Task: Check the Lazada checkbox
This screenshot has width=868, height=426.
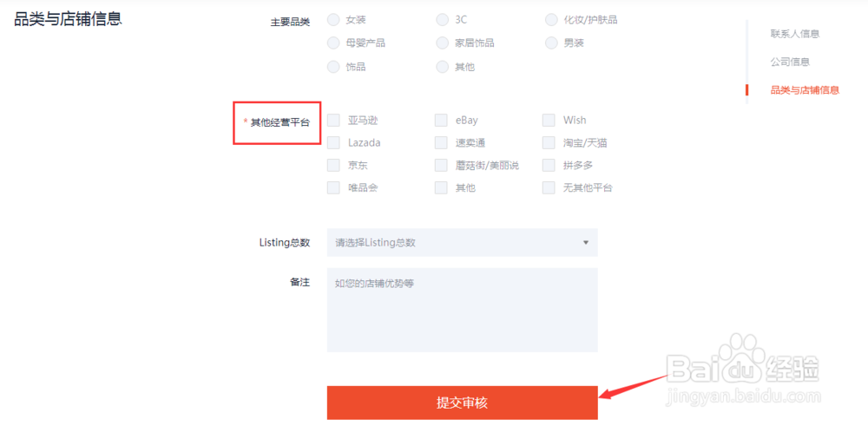Action: 334,142
